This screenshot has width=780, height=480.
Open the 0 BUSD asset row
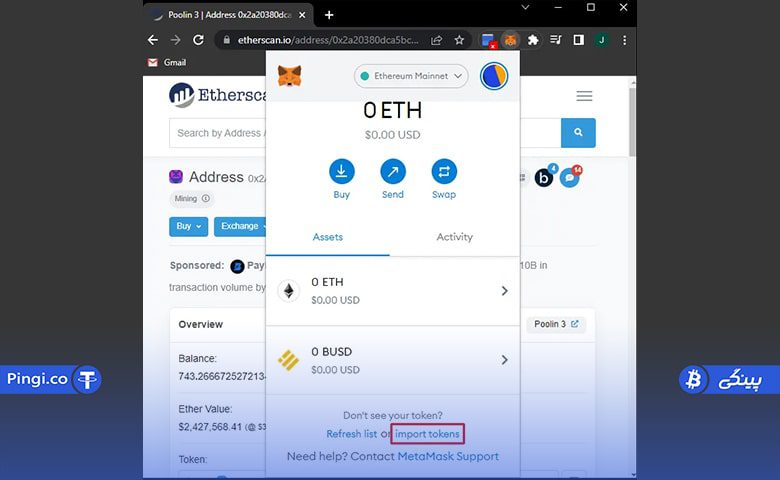(x=393, y=360)
